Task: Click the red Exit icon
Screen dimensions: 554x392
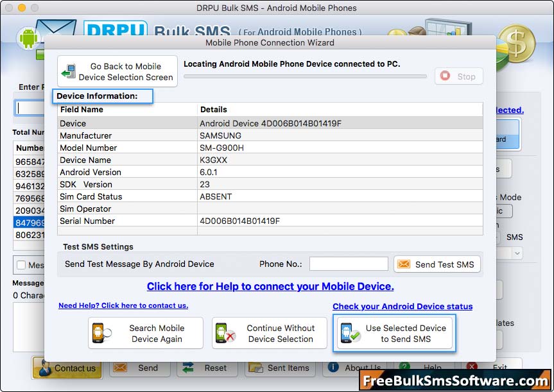Action: pos(472,366)
